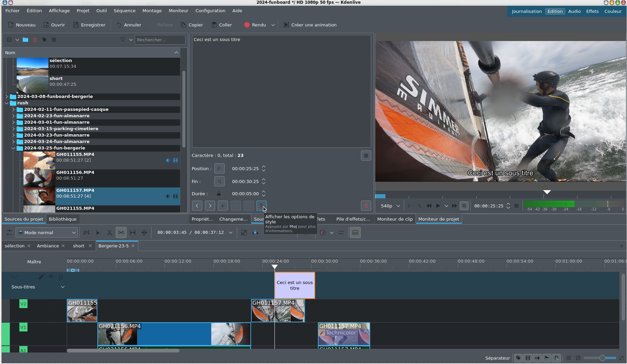Toggle show markers tag button in status bar
Screen dimensions: 627x364
pyautogui.click(x=518, y=358)
